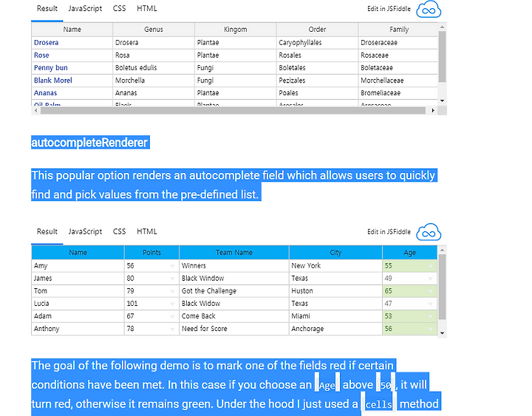Screen dimensions: 532x416
Task: Open the Points dropdown for Lucia
Action: click(172, 304)
